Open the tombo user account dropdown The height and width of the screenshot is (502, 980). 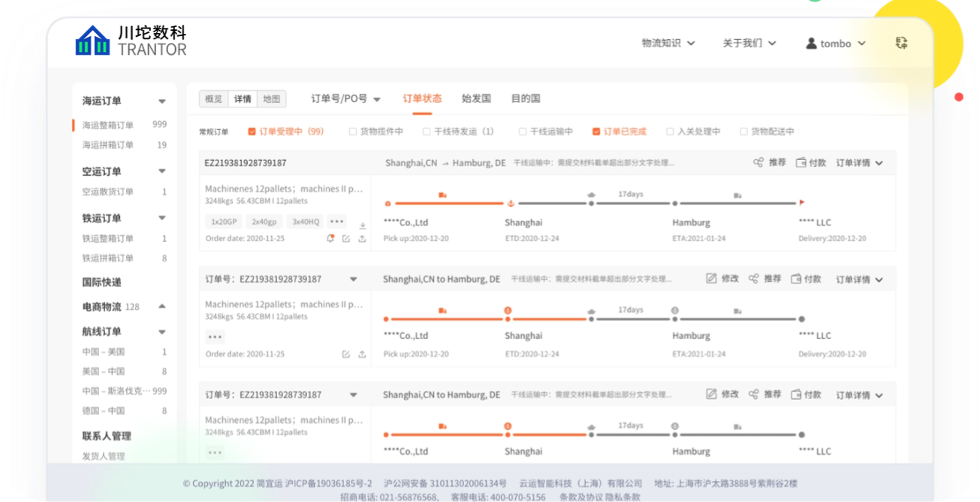(x=836, y=44)
